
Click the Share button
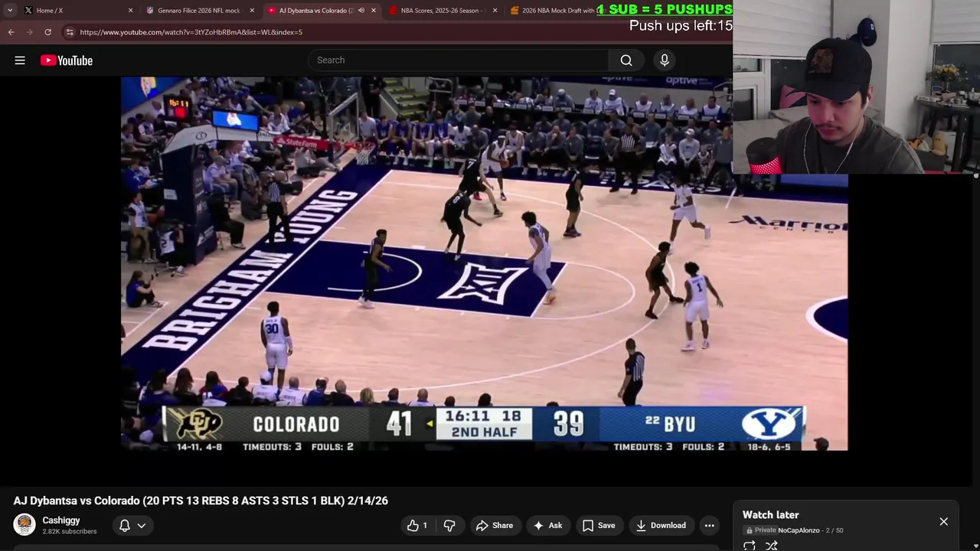[x=495, y=525]
